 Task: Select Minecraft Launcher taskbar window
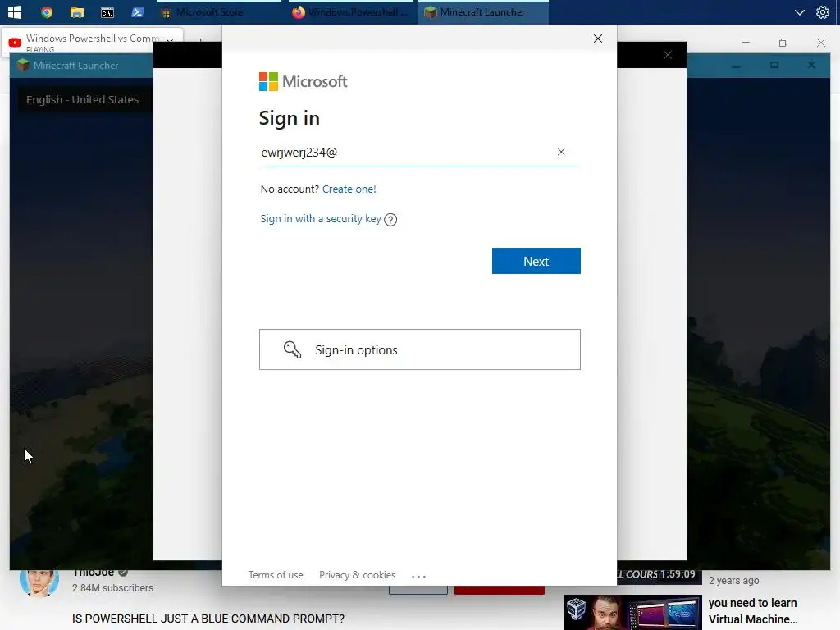[x=482, y=12]
